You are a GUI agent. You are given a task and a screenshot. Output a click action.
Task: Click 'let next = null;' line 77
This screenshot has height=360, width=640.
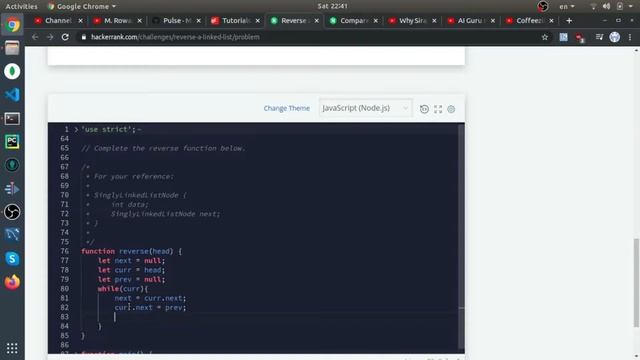click(131, 260)
